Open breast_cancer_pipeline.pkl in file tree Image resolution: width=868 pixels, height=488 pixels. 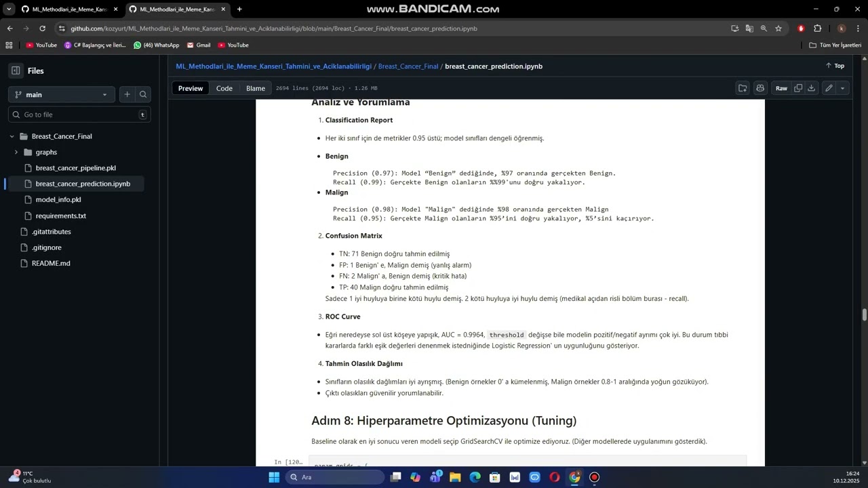point(76,168)
